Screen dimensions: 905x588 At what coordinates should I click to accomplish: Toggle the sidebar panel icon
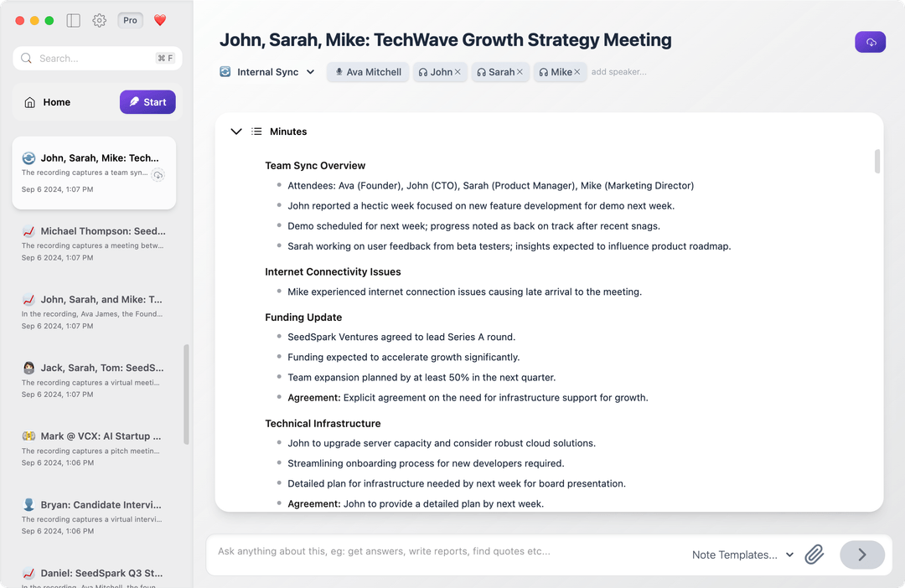coord(73,20)
